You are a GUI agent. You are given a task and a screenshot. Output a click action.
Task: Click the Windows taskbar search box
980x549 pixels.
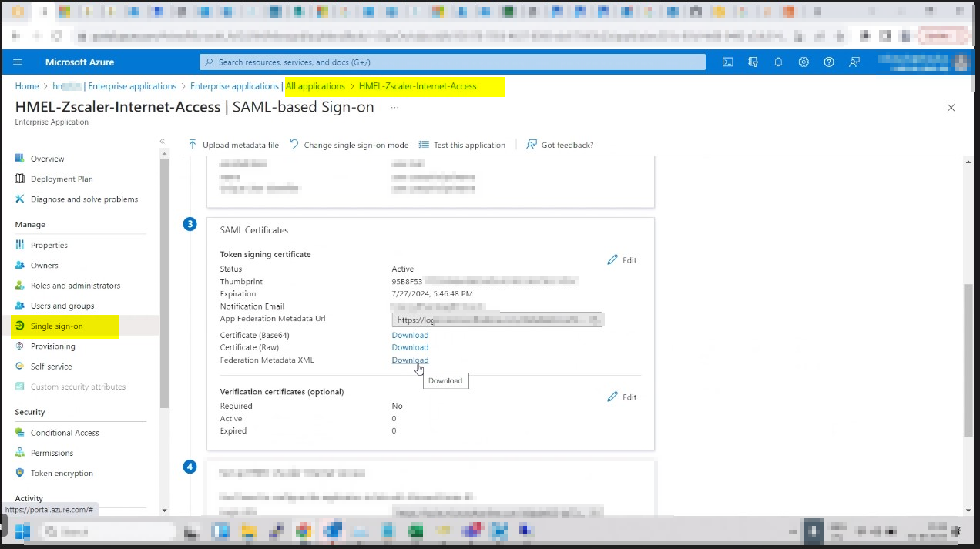coord(109,531)
